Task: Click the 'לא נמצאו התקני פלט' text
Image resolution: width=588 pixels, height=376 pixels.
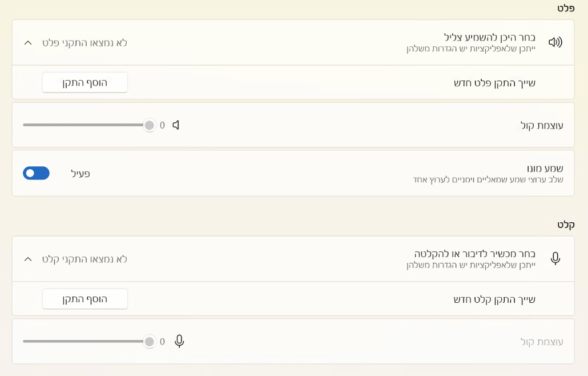Action: click(x=84, y=43)
